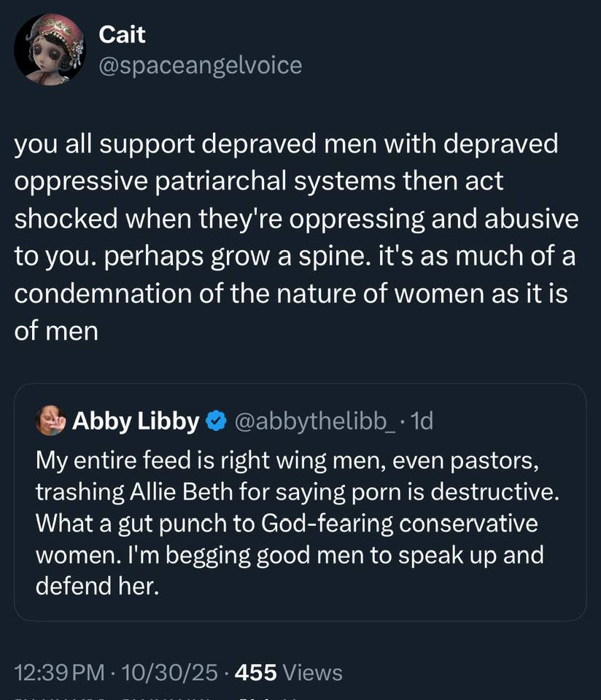601x700 pixels.
Task: Open Cait's profile picture avatar
Action: pyautogui.click(x=50, y=50)
